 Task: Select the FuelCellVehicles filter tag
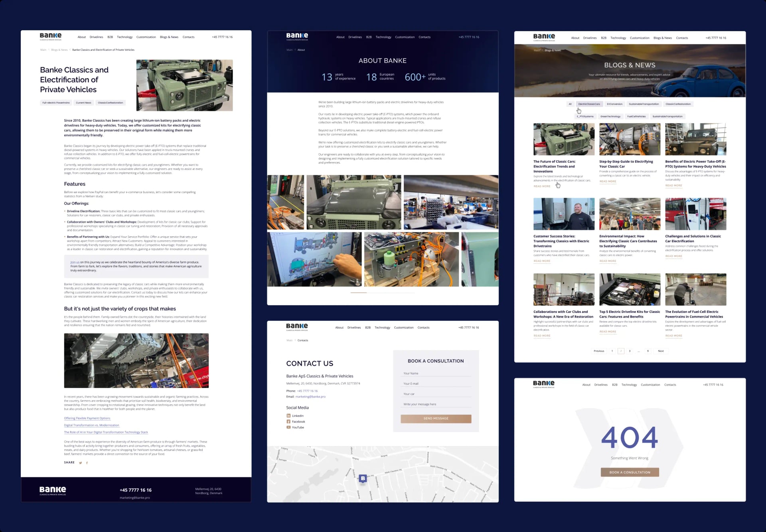636,117
